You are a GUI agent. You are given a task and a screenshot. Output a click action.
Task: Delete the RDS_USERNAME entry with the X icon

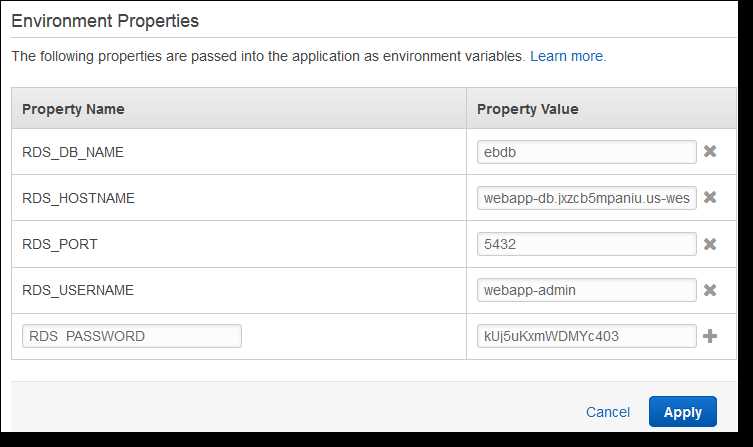pyautogui.click(x=710, y=290)
